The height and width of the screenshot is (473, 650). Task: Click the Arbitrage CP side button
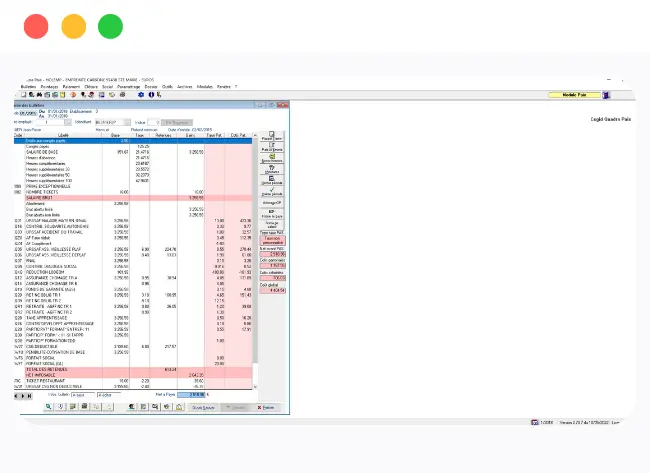pos(272,203)
